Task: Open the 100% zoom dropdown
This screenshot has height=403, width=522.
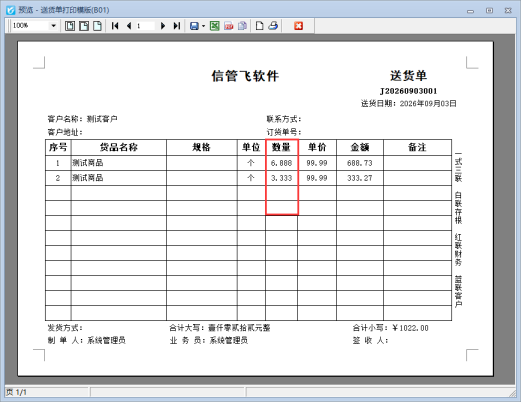Action: (x=53, y=26)
